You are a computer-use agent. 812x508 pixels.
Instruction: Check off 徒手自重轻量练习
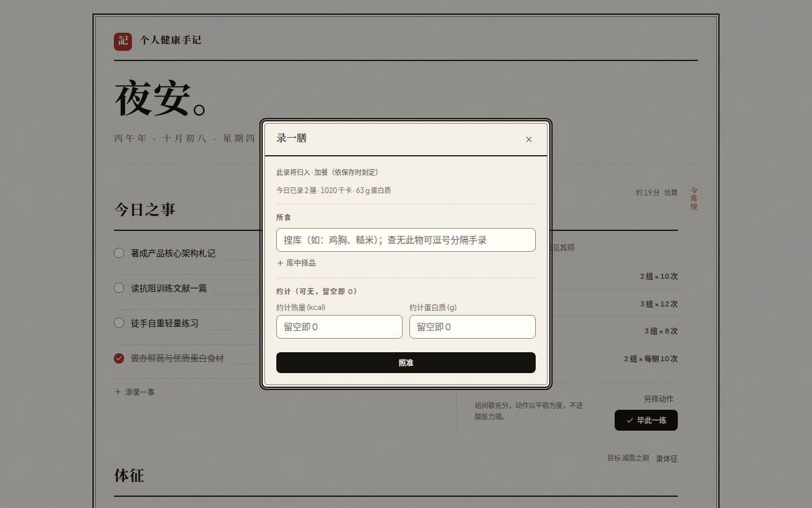[x=119, y=323]
